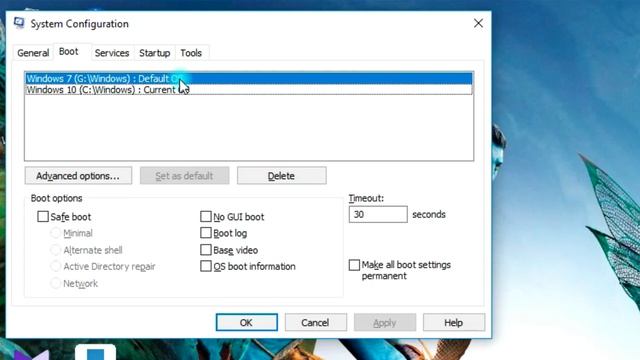This screenshot has height=360, width=640.
Task: Go to the Startup tab
Action: (x=155, y=53)
